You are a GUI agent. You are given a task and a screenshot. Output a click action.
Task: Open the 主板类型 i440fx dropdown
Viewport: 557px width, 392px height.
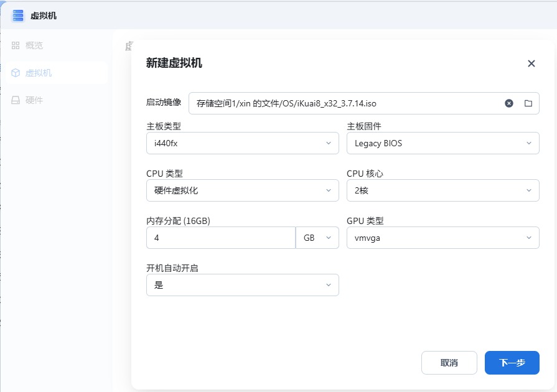coord(242,143)
